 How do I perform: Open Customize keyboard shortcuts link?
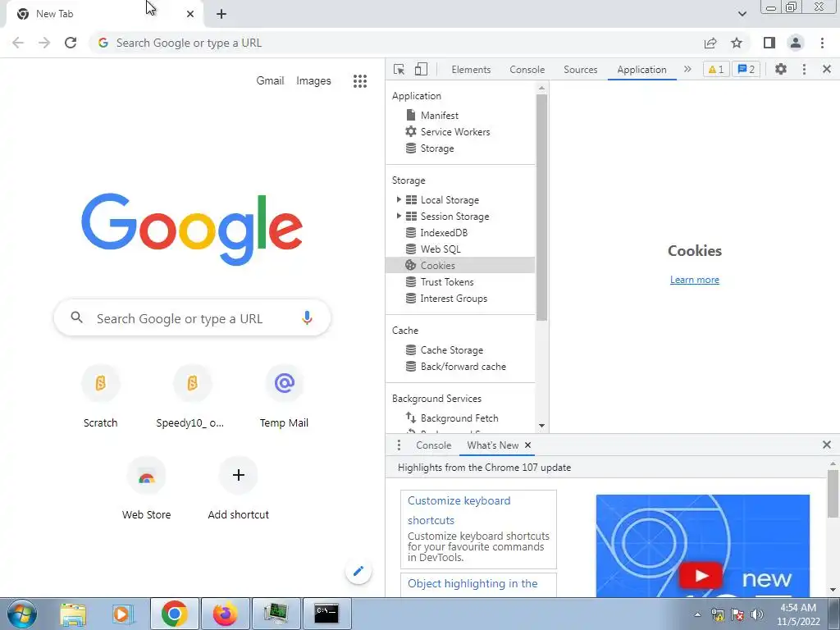tap(459, 510)
